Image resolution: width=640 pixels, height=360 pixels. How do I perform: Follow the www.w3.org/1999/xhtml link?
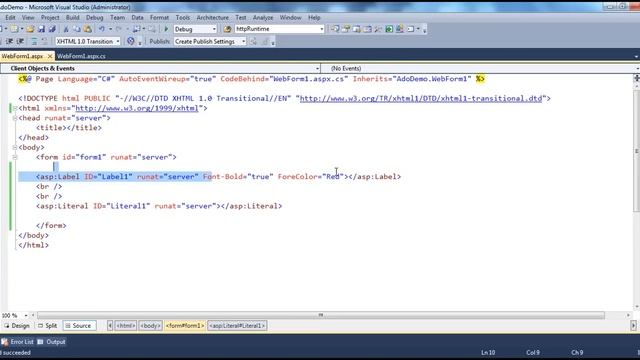pyautogui.click(x=137, y=108)
